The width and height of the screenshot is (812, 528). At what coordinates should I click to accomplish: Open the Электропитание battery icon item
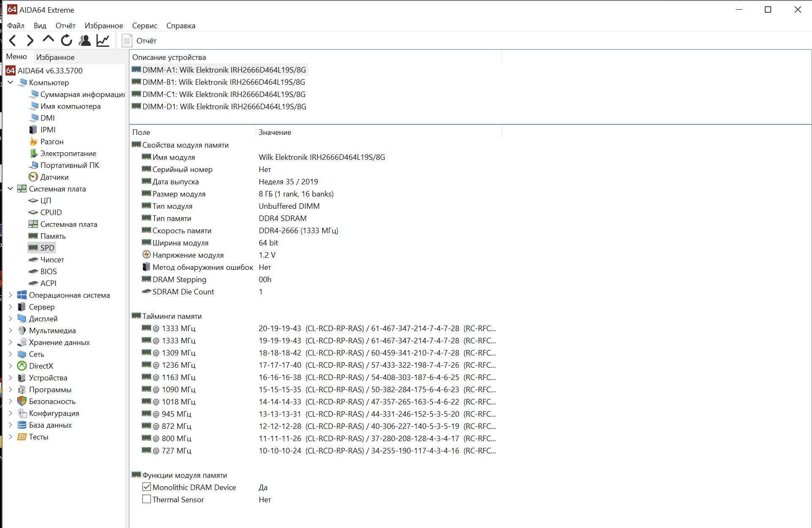(x=33, y=153)
